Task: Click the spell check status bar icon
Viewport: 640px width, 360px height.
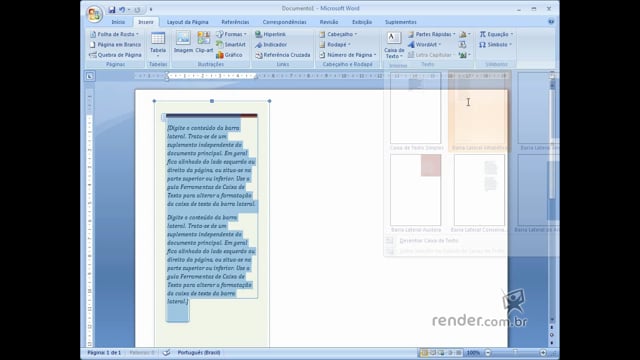Action: click(166, 352)
